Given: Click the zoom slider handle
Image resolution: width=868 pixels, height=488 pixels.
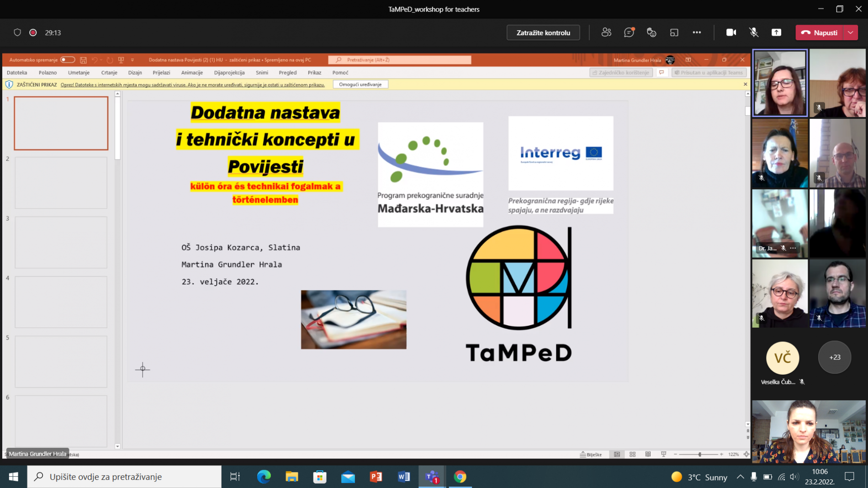Looking at the screenshot, I should [x=700, y=455].
